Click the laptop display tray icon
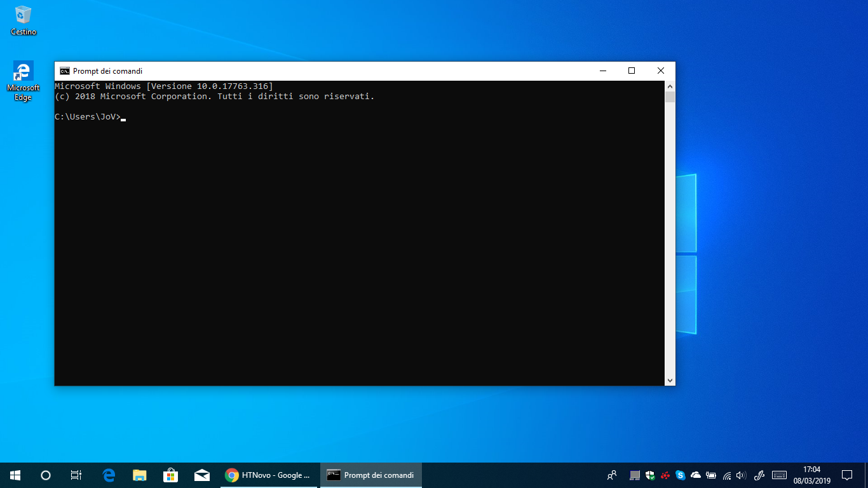This screenshot has height=488, width=868. (635, 475)
